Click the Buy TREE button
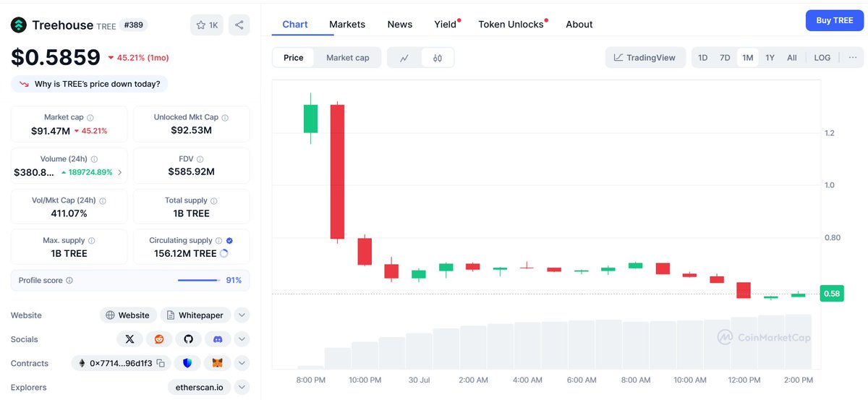The width and height of the screenshot is (868, 400). pos(835,20)
